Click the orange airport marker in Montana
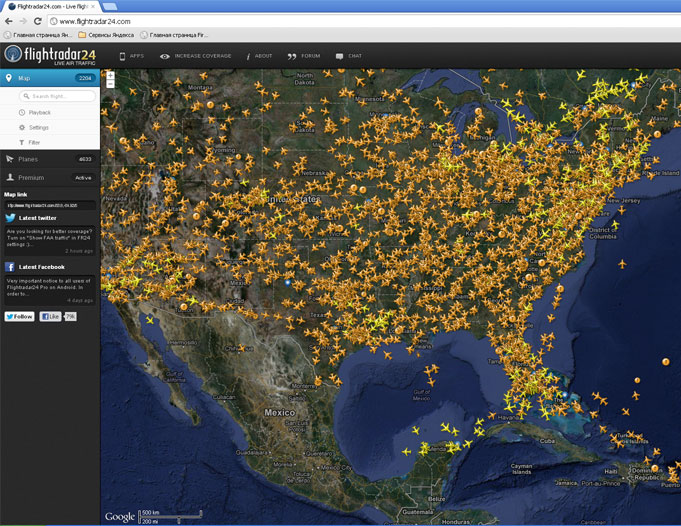 (211, 105)
